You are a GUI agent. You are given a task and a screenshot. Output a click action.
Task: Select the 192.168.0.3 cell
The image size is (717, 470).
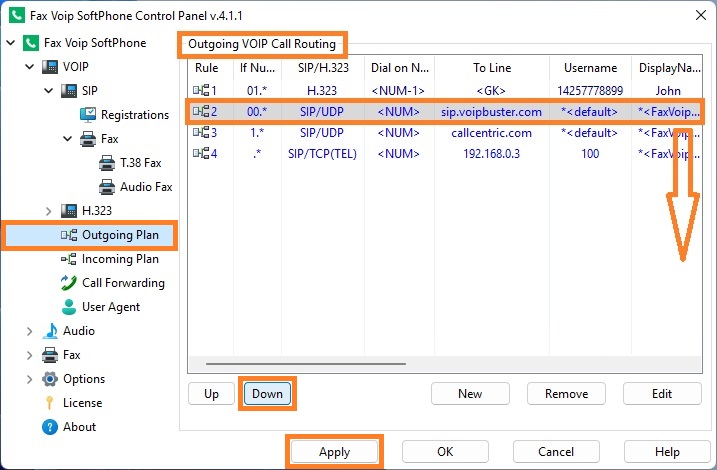coord(492,154)
